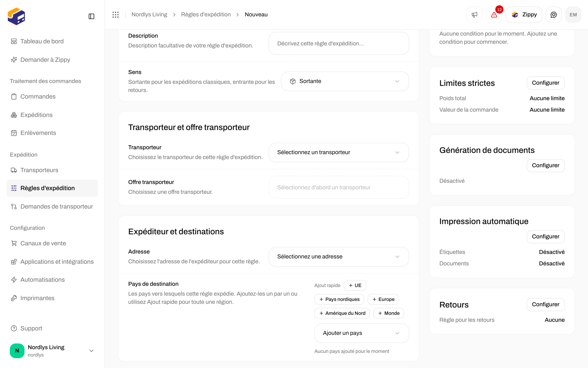The image size is (588, 368).
Task: Configure Retours settings
Action: click(546, 304)
